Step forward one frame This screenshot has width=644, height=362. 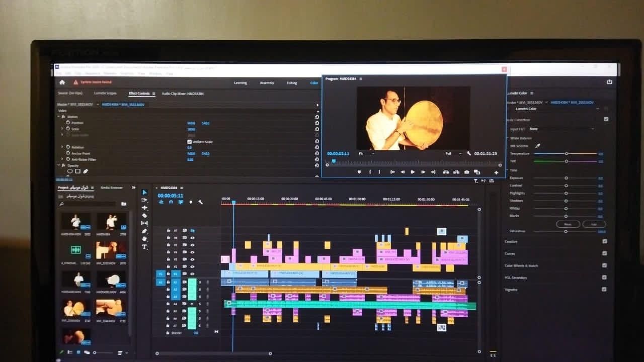423,172
